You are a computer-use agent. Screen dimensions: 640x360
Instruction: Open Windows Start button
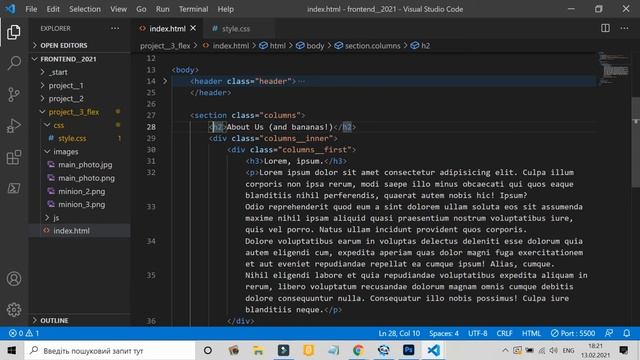coord(12,350)
